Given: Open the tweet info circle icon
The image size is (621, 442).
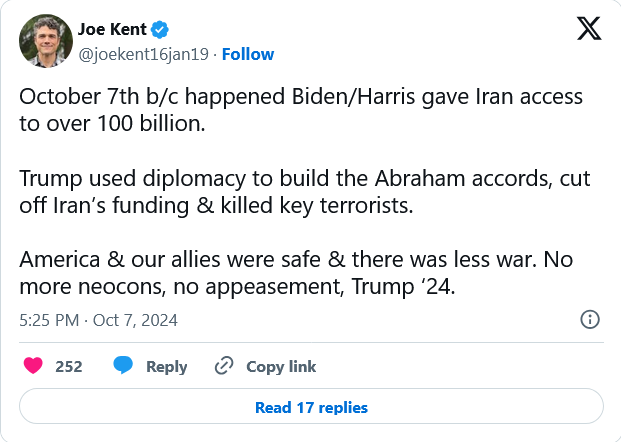Looking at the screenshot, I should pyautogui.click(x=590, y=319).
